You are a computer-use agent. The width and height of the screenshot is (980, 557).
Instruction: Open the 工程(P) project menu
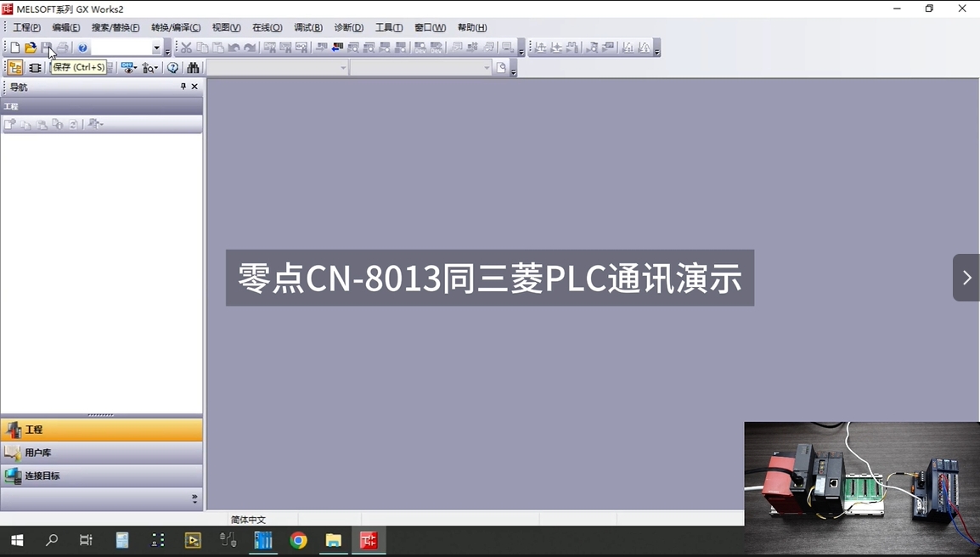coord(26,27)
